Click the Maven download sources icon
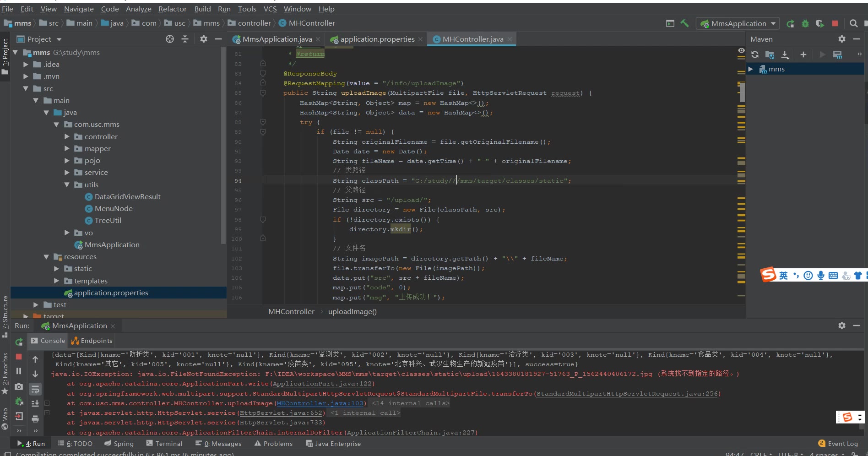The image size is (868, 456). (785, 55)
